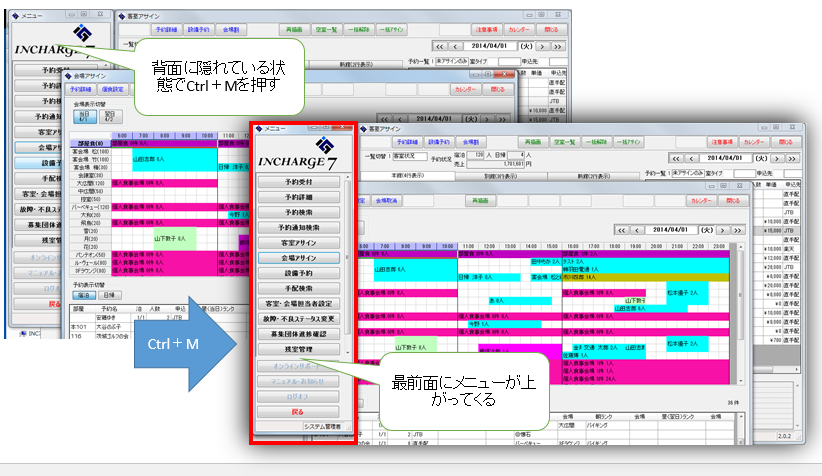
Task: Click date field 2014/04/01 in foreground 客室アサイン
Action: 725,158
